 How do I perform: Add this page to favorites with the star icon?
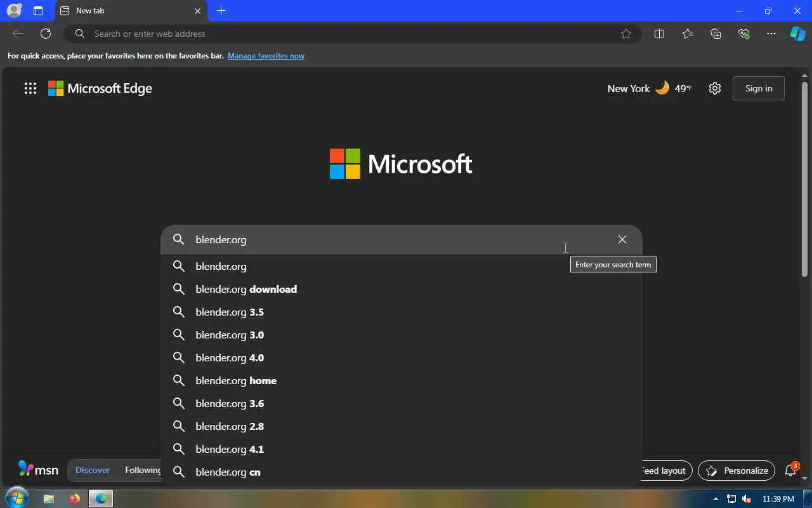(x=626, y=34)
